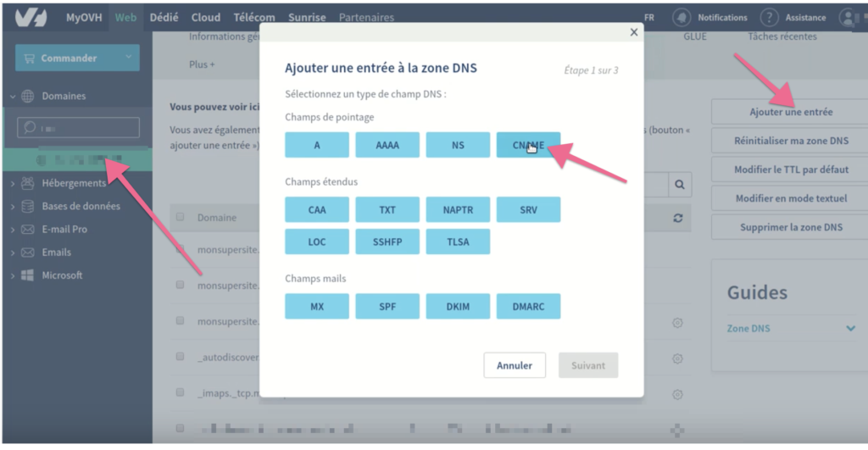
Task: Expand the Zone DNS guide chevron
Action: pyautogui.click(x=850, y=329)
